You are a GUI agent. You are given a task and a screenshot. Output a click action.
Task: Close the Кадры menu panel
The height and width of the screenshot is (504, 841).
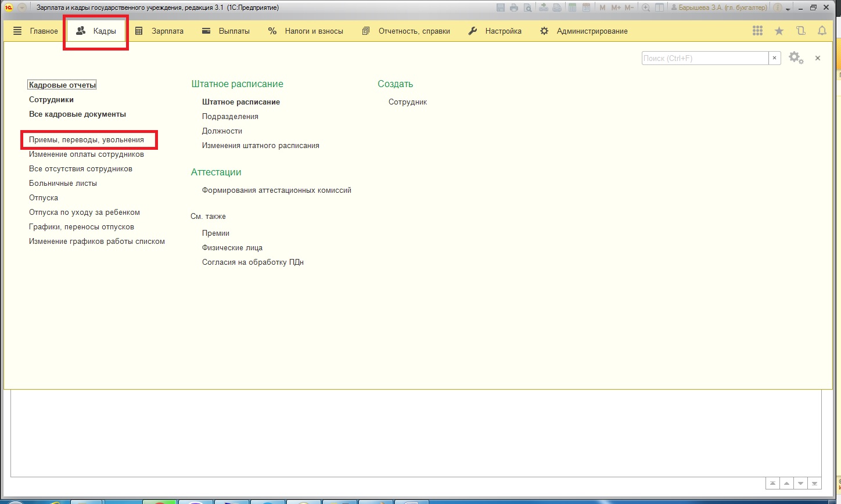[x=818, y=58]
